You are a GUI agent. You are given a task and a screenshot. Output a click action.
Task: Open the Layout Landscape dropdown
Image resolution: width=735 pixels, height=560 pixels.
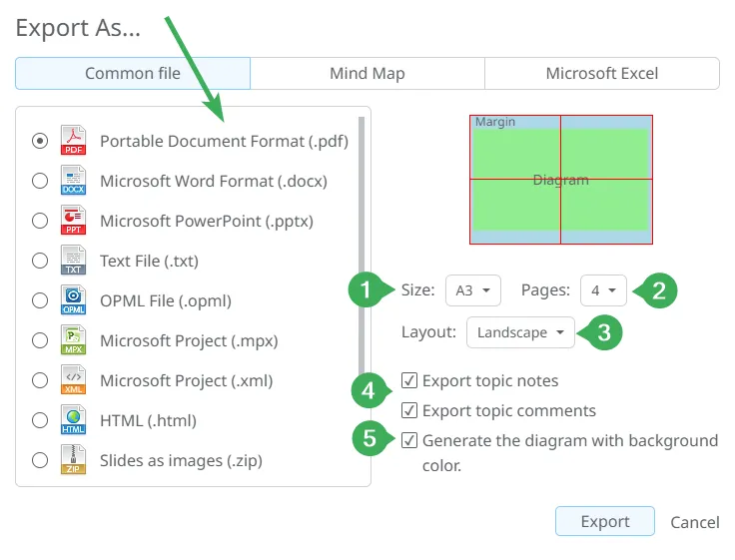[x=520, y=332]
